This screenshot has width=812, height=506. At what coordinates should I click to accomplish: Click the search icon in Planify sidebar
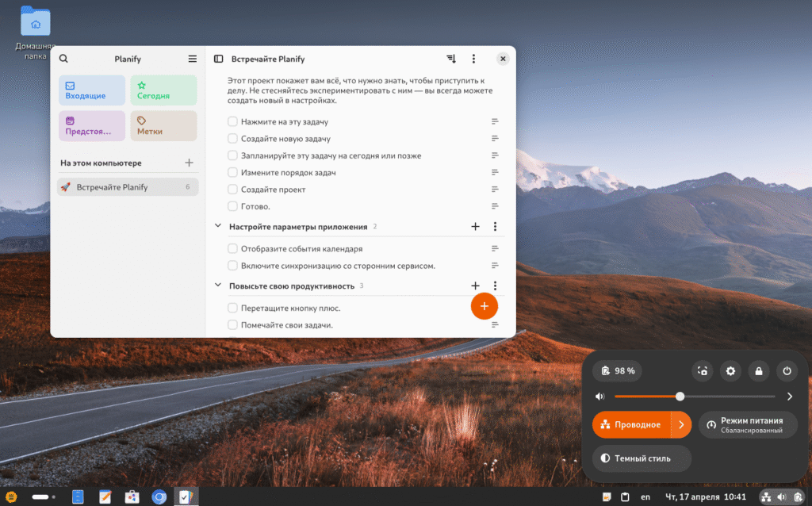coord(63,59)
